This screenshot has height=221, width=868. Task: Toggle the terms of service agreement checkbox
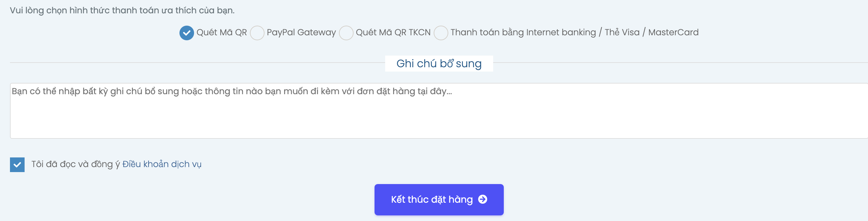point(18,165)
